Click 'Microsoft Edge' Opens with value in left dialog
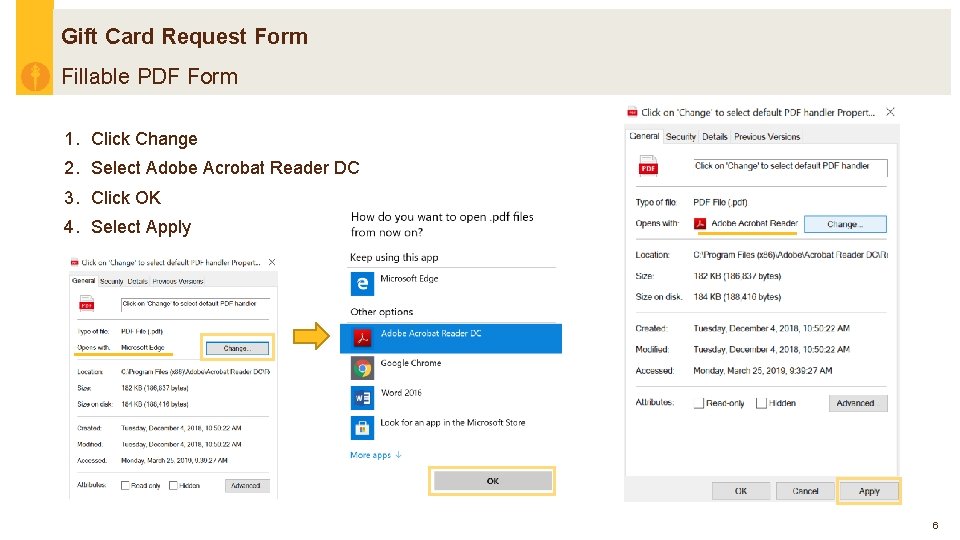The image size is (960, 540). pos(143,348)
